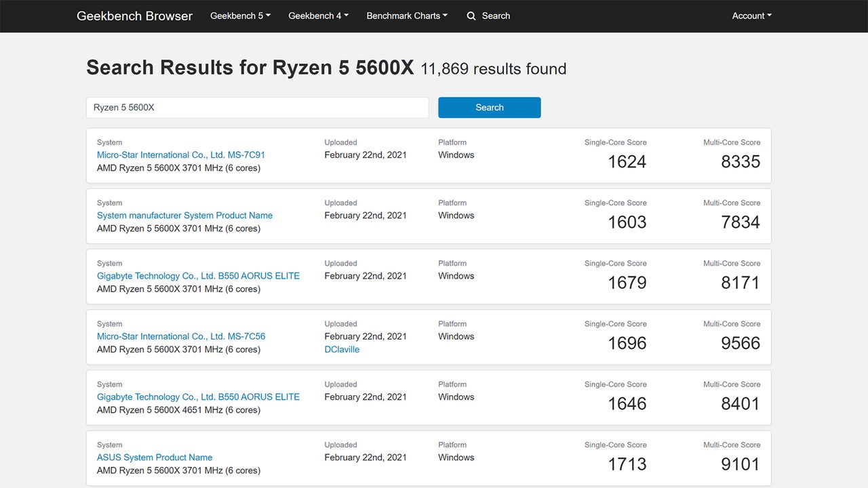Select the multi-core score 9101

(x=741, y=464)
